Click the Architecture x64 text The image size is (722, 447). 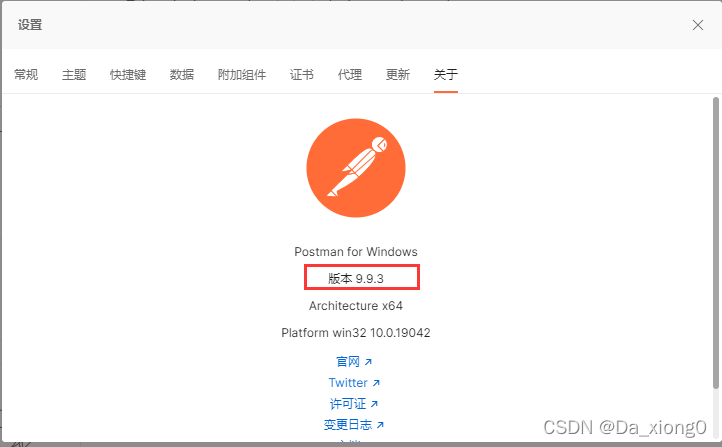pyautogui.click(x=356, y=306)
